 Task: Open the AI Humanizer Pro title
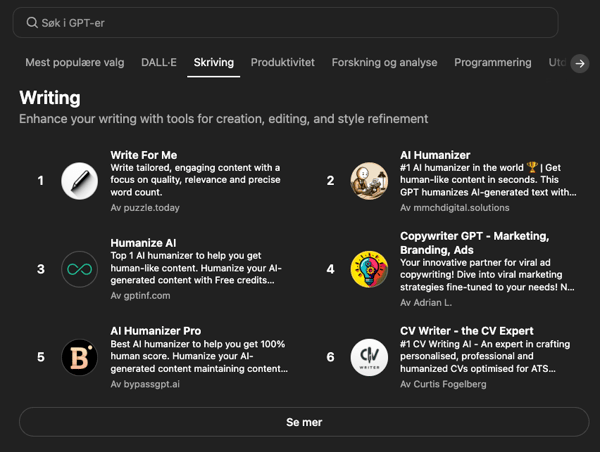(155, 331)
